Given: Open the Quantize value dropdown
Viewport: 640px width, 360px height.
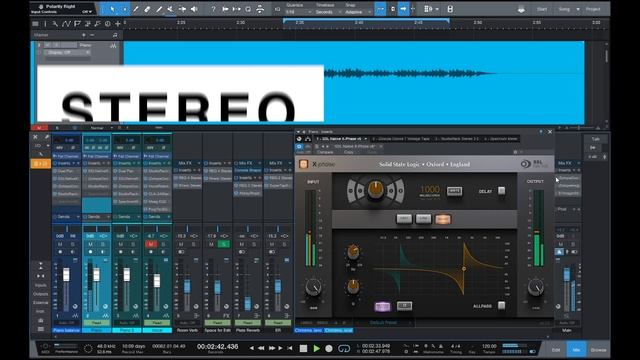Looking at the screenshot, I should click(x=299, y=12).
